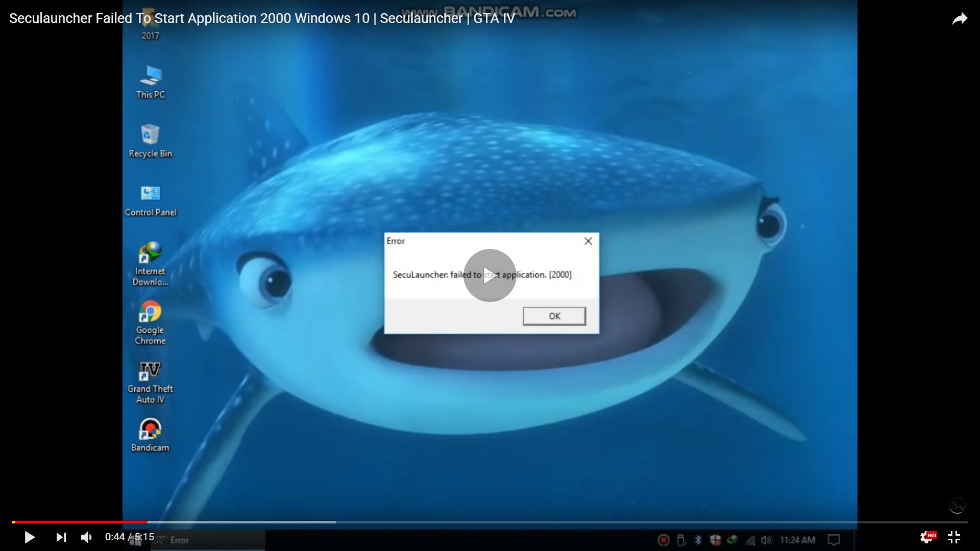Open the video settings gear

927,537
